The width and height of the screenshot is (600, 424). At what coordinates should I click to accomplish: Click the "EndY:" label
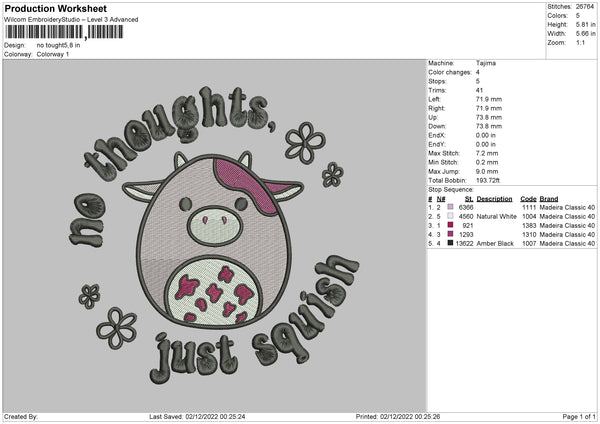437,144
